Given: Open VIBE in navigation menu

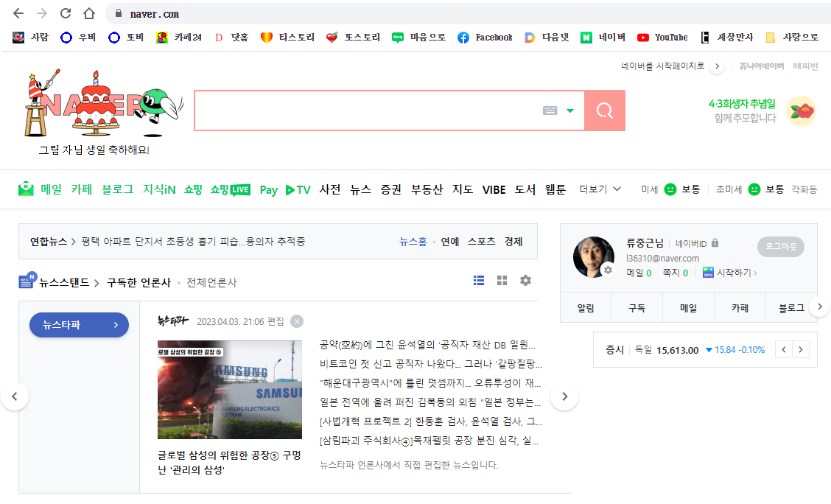Looking at the screenshot, I should (x=494, y=189).
